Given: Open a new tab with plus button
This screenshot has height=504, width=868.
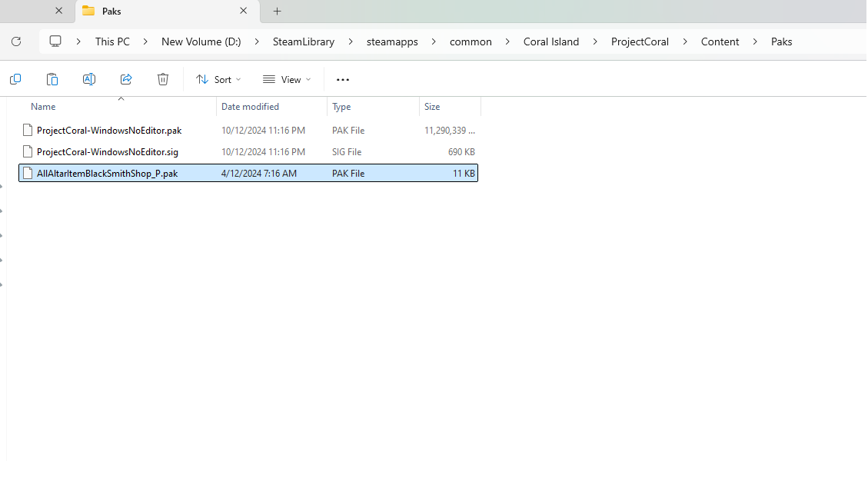Looking at the screenshot, I should pos(278,11).
